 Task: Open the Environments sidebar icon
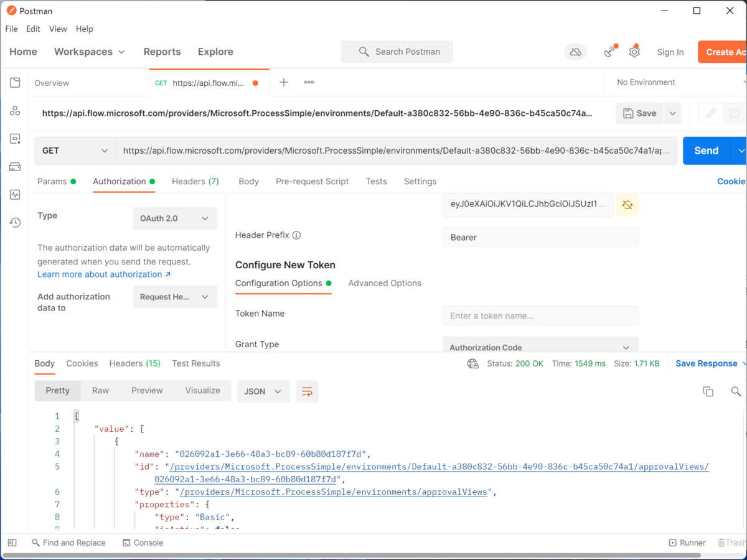point(16,139)
